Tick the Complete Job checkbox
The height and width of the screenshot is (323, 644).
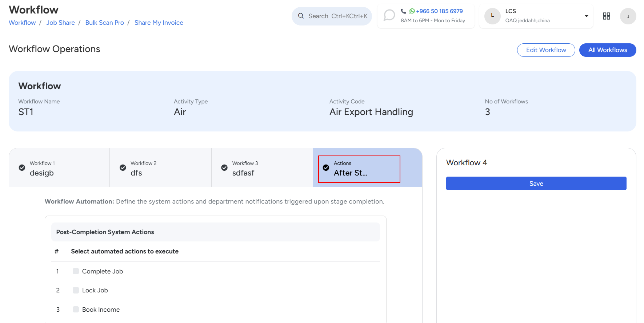point(76,271)
